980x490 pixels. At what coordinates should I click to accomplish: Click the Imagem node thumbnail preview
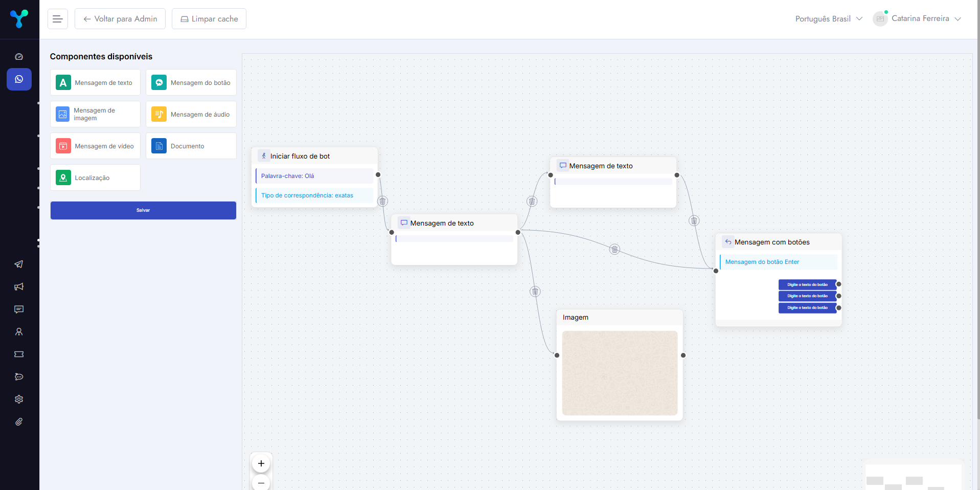(620, 373)
